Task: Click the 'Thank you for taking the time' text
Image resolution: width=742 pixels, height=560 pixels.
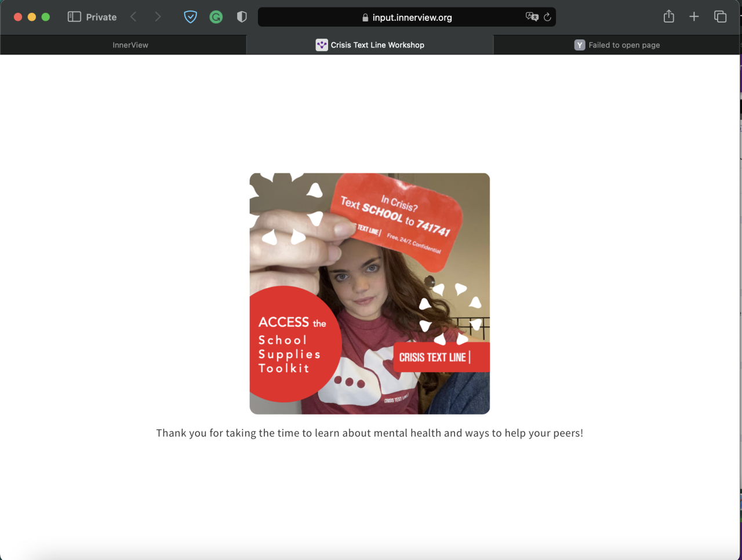Action: pos(370,433)
